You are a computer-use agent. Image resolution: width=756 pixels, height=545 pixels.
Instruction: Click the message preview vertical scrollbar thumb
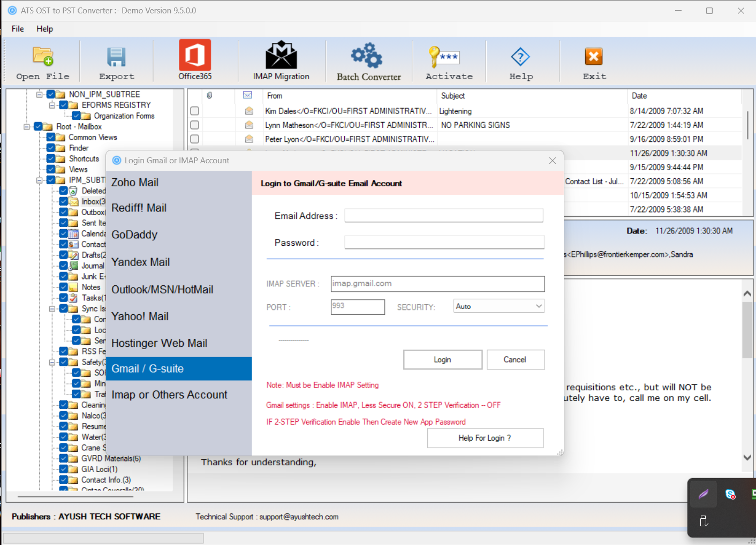coord(747,330)
